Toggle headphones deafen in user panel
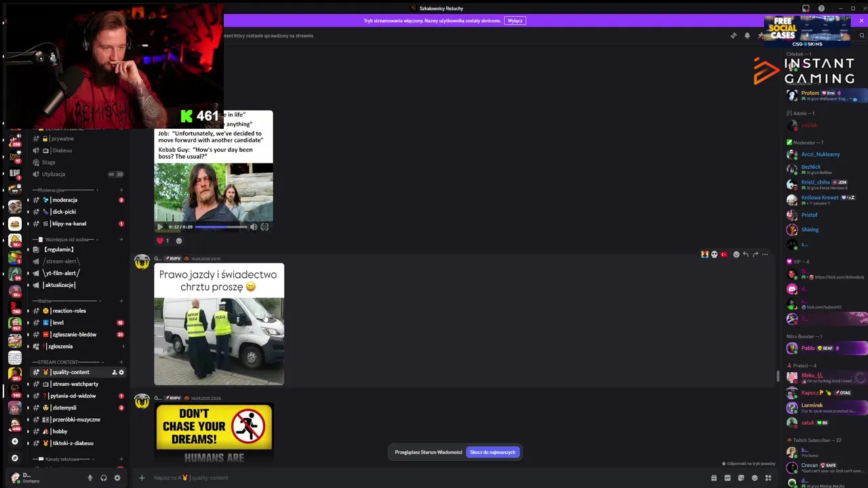Viewport: 868px width, 488px height. (x=104, y=478)
